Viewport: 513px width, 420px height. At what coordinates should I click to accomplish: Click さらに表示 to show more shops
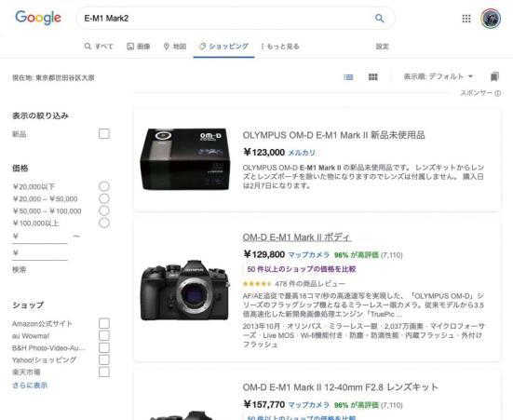30,386
